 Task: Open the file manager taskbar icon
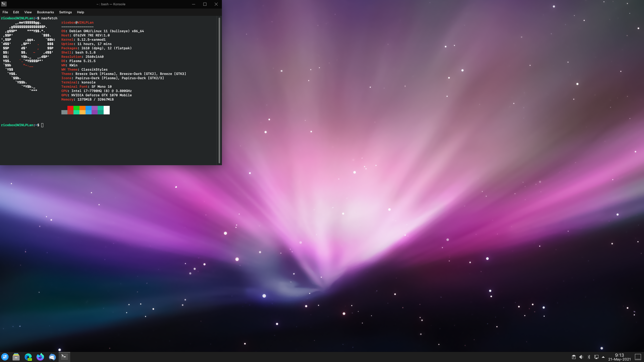tap(16, 357)
